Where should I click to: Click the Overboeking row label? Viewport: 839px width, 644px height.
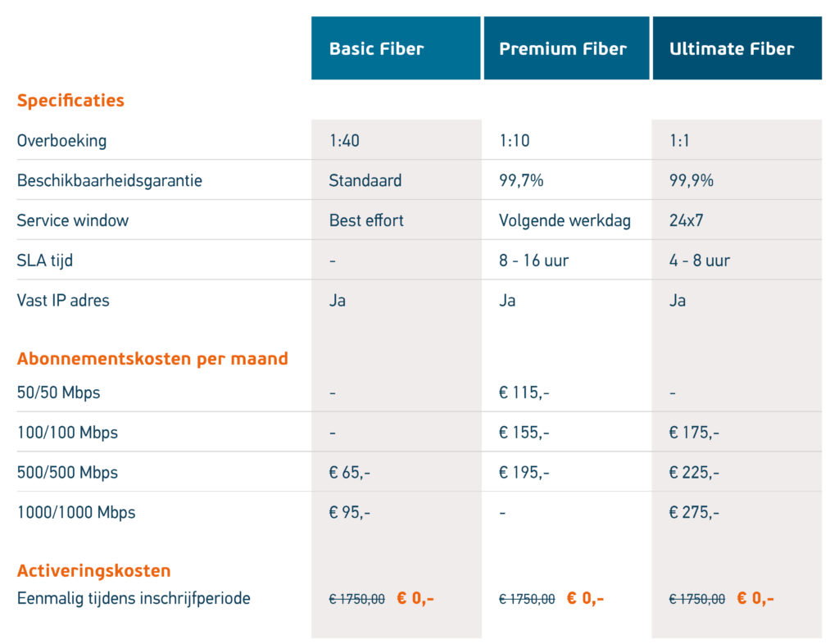coord(61,141)
